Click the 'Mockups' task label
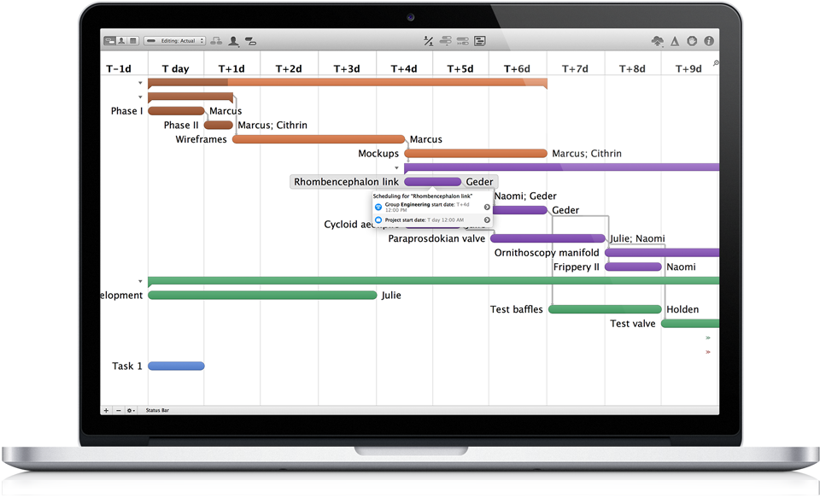This screenshot has width=820, height=504. pos(378,153)
